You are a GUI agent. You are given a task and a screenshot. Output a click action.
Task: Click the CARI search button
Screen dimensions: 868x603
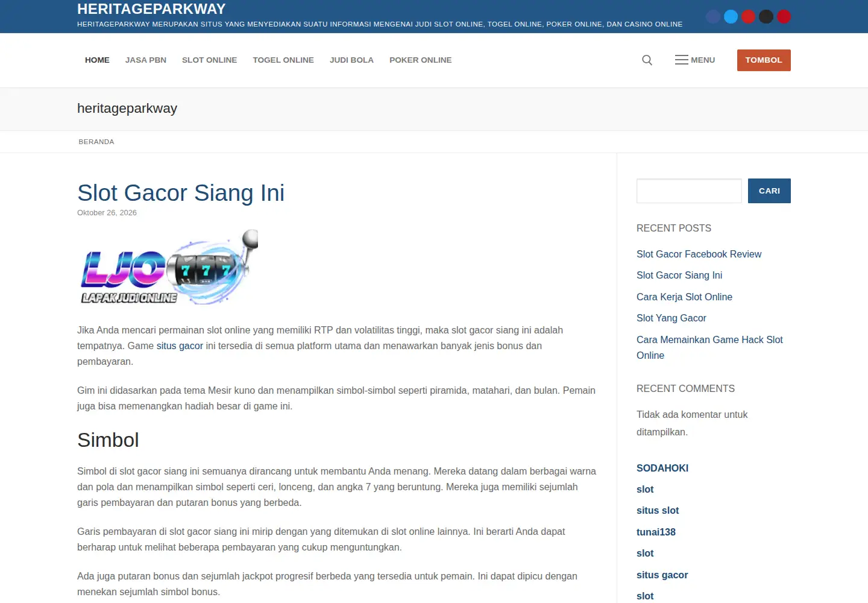(769, 191)
